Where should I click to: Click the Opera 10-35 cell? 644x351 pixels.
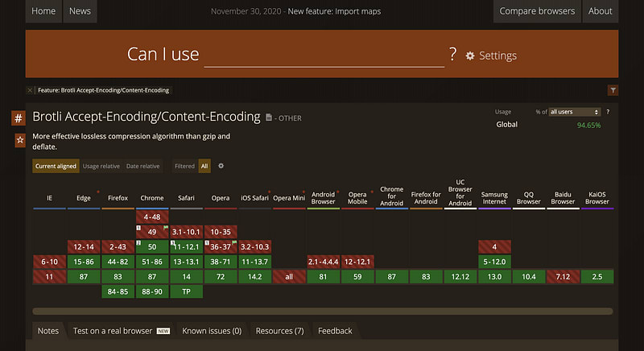(x=221, y=232)
